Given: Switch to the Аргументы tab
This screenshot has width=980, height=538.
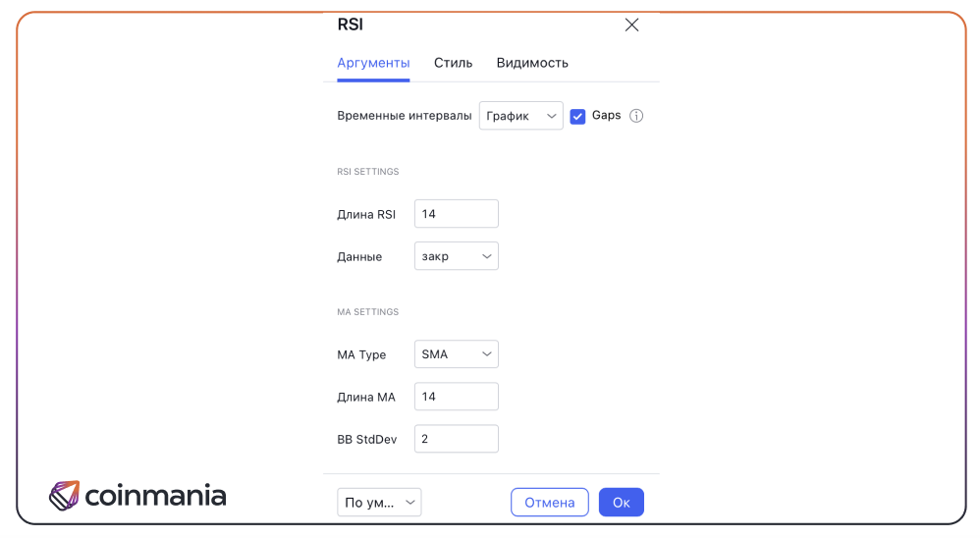Looking at the screenshot, I should (373, 63).
